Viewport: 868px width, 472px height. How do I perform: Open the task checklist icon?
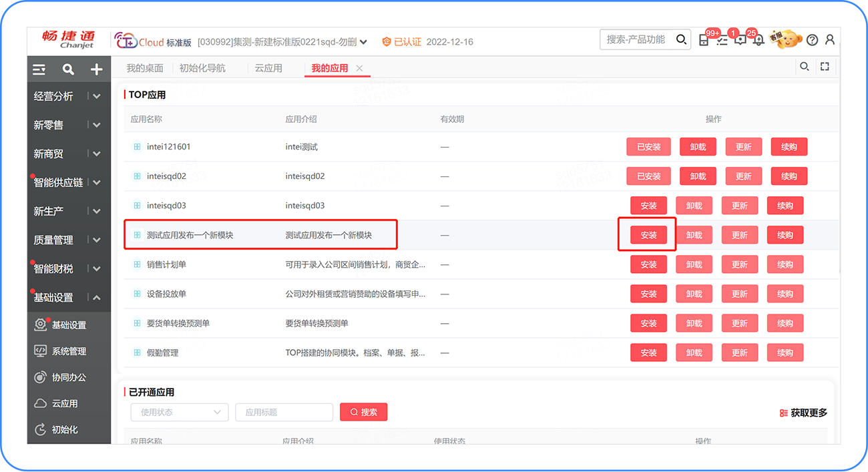point(722,40)
